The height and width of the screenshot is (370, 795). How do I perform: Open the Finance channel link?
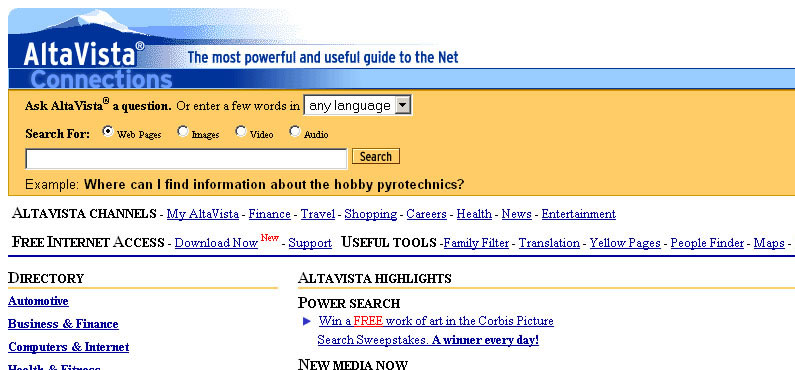click(270, 214)
